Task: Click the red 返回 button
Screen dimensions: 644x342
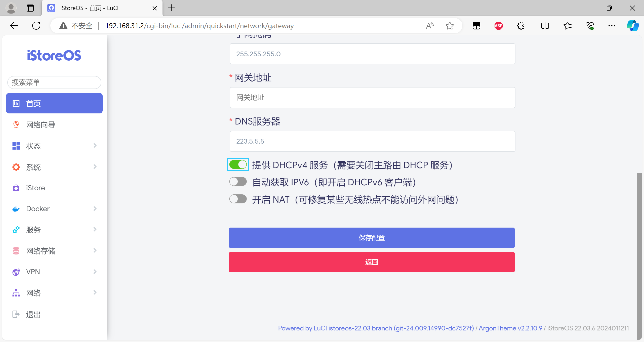Action: coord(372,262)
